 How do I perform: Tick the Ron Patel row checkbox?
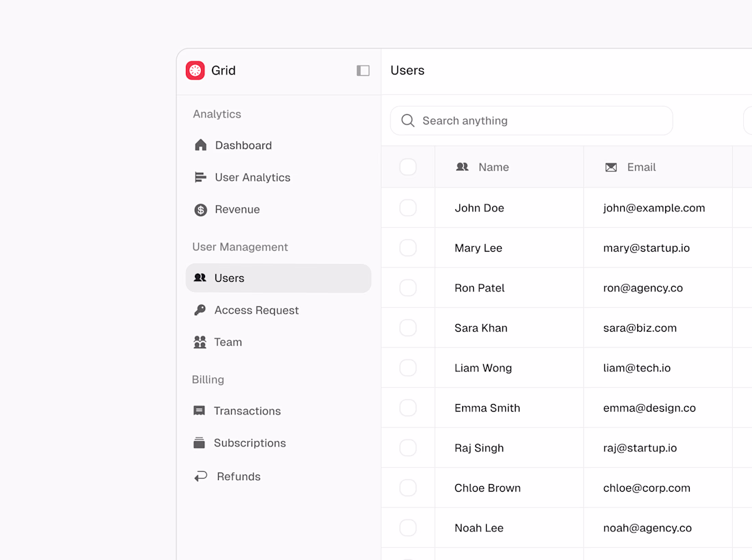click(x=408, y=288)
